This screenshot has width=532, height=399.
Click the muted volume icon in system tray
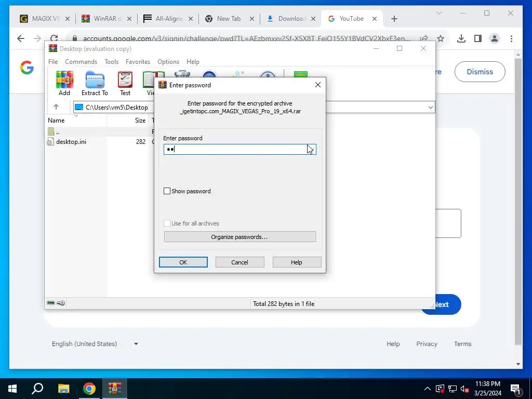click(x=464, y=389)
